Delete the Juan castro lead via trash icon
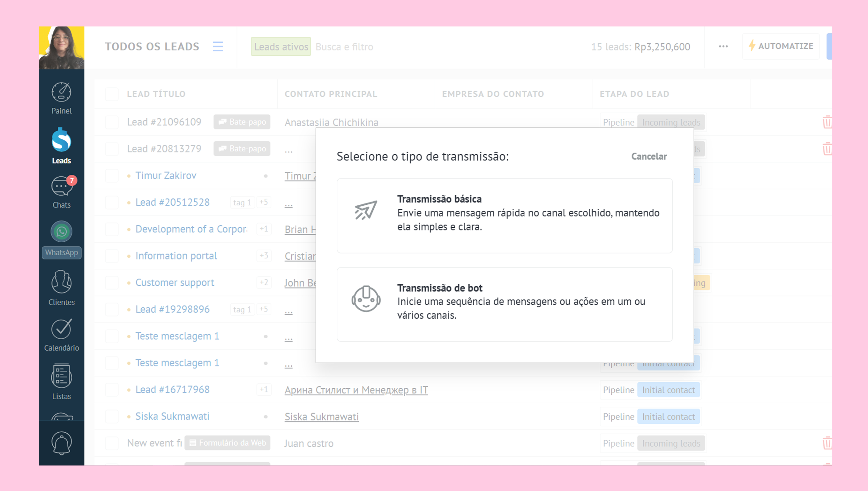868x491 pixels. tap(827, 443)
